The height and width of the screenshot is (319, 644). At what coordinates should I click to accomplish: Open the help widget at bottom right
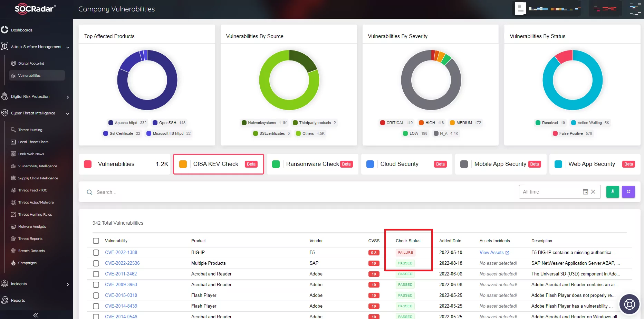(x=629, y=304)
